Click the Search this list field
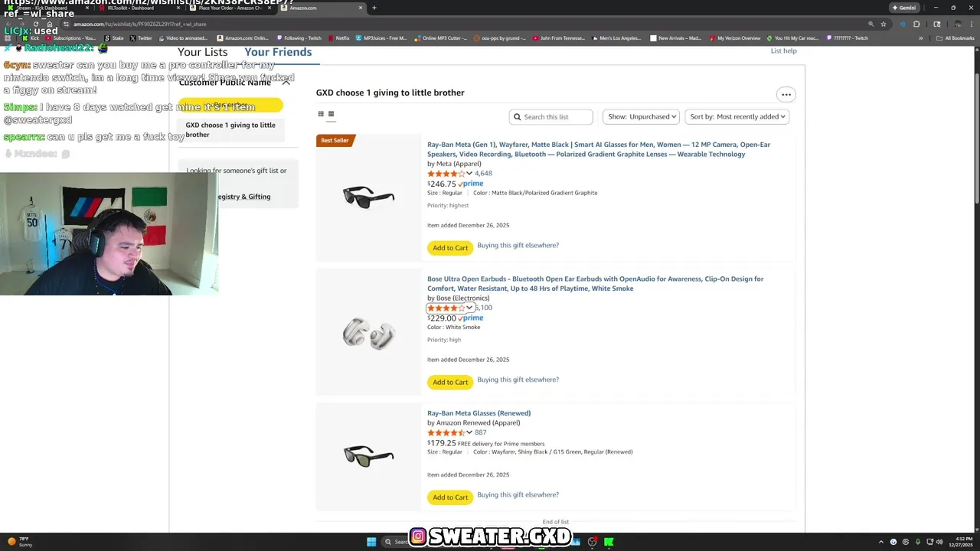The width and height of the screenshot is (980, 551). (x=551, y=117)
